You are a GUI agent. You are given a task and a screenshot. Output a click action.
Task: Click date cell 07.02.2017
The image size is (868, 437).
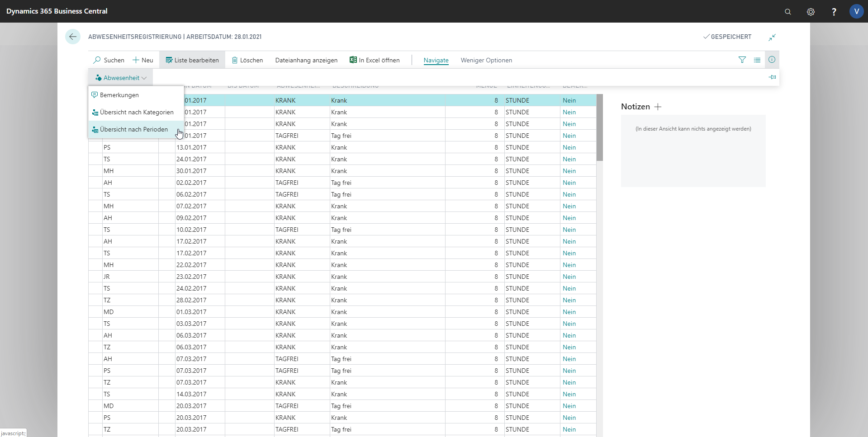[200, 206]
